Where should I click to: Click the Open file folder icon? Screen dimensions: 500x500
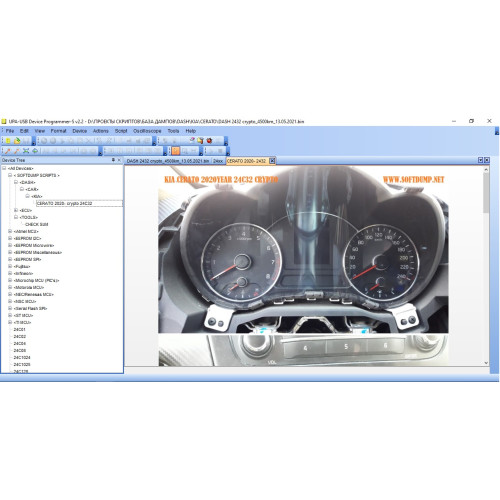(x=17, y=141)
